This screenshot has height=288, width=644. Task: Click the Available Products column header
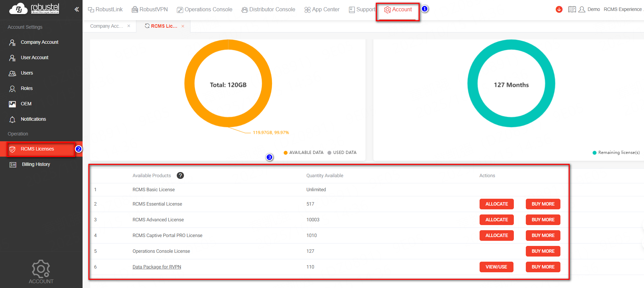click(x=152, y=176)
